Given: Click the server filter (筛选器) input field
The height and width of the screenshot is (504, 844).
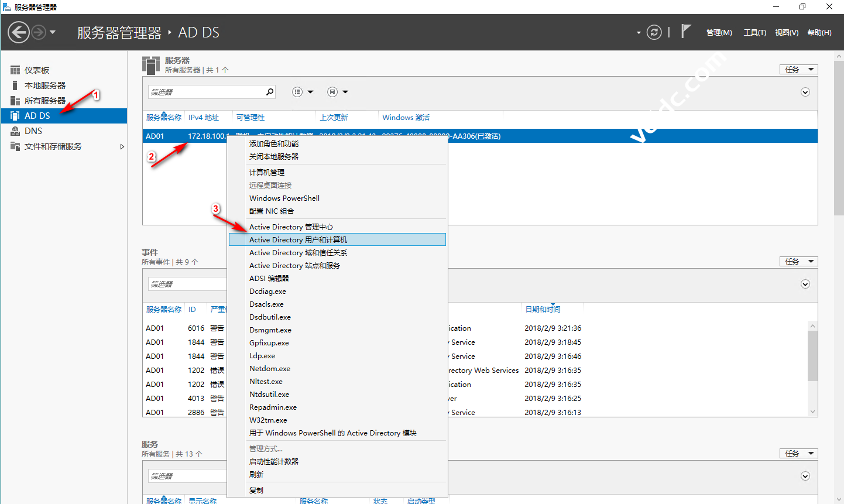Looking at the screenshot, I should pyautogui.click(x=206, y=92).
